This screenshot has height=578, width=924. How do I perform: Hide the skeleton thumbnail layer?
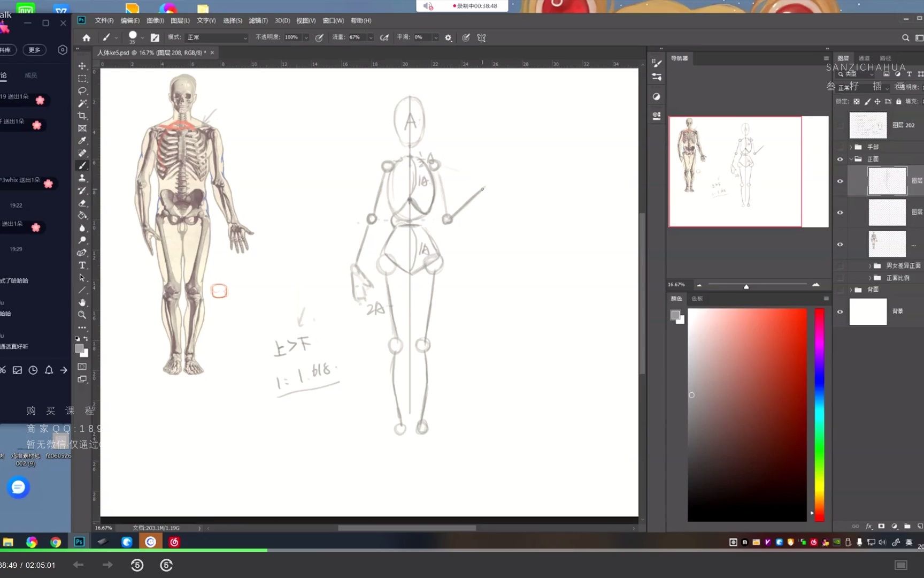(840, 244)
